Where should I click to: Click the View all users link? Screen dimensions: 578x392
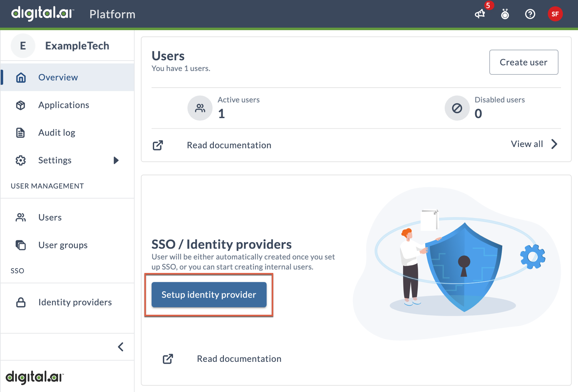click(527, 144)
